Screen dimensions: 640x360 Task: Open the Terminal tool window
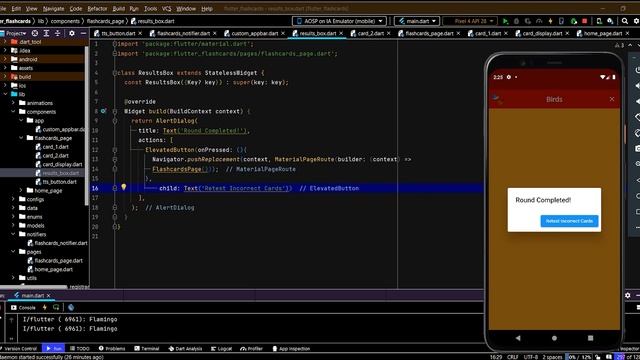(147, 349)
